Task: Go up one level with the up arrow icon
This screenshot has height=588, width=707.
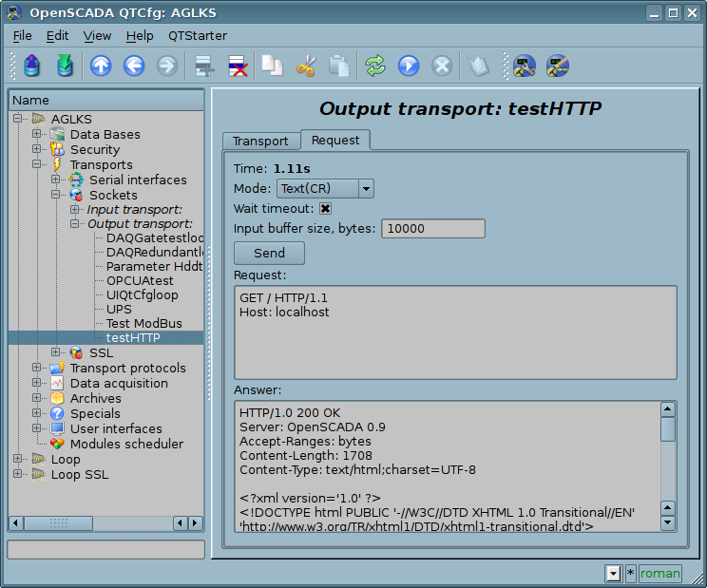Action: click(101, 66)
